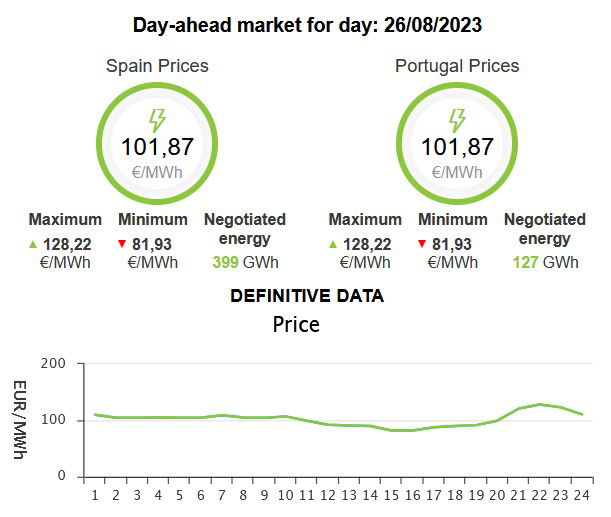Click Spain's 399 GWh negotiated energy value
The height and width of the screenshot is (517, 611).
pos(245,262)
